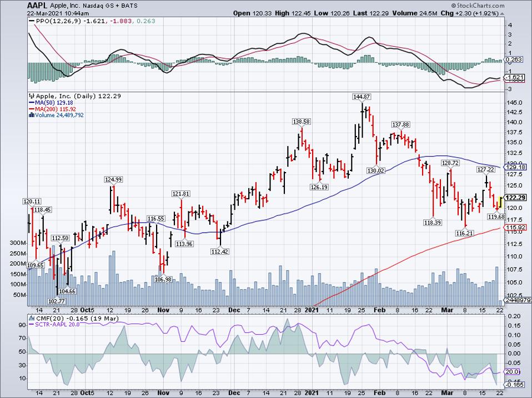Click the red 115.92 axis tag
The height and width of the screenshot is (398, 532).
pyautogui.click(x=515, y=228)
